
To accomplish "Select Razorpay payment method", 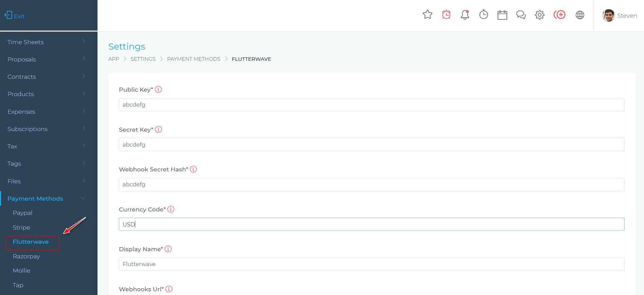I will coord(26,256).
